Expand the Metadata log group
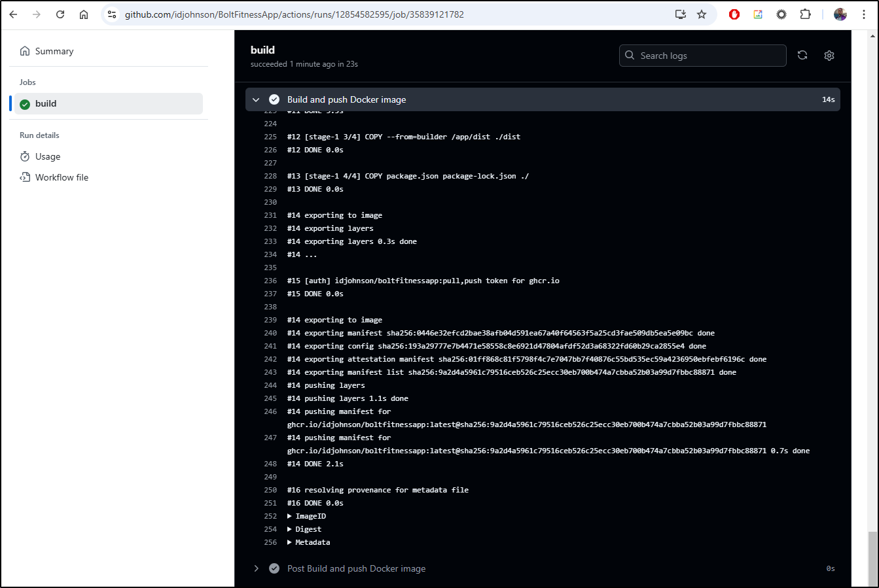The height and width of the screenshot is (588, 879). [309, 542]
